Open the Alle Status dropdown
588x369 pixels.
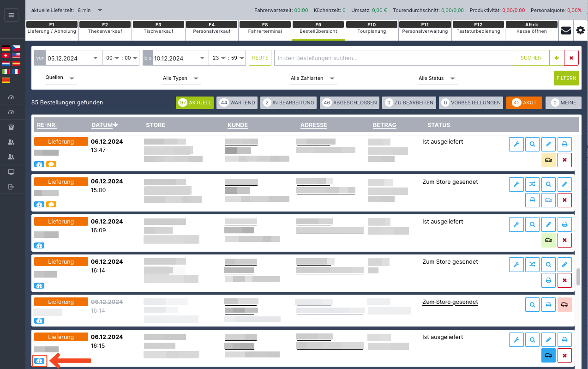coord(437,79)
